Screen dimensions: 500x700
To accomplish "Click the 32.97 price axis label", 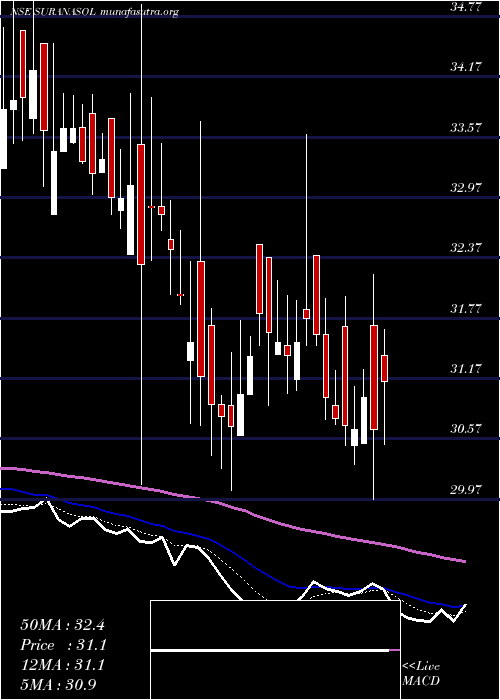I will pyautogui.click(x=467, y=188).
